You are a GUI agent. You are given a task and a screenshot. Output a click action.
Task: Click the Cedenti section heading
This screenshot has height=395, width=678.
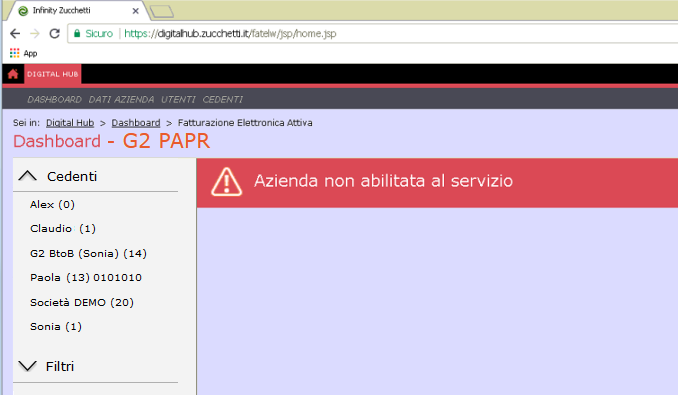click(x=72, y=176)
